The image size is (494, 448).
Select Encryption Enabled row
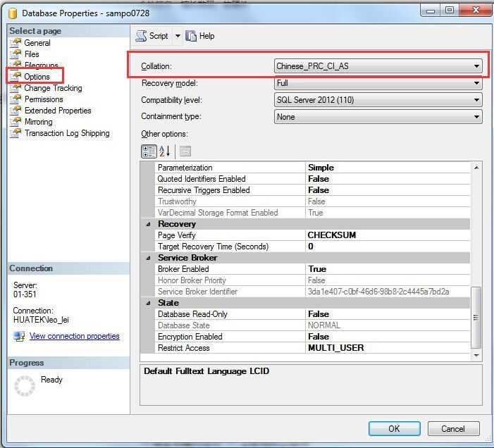tap(312, 337)
